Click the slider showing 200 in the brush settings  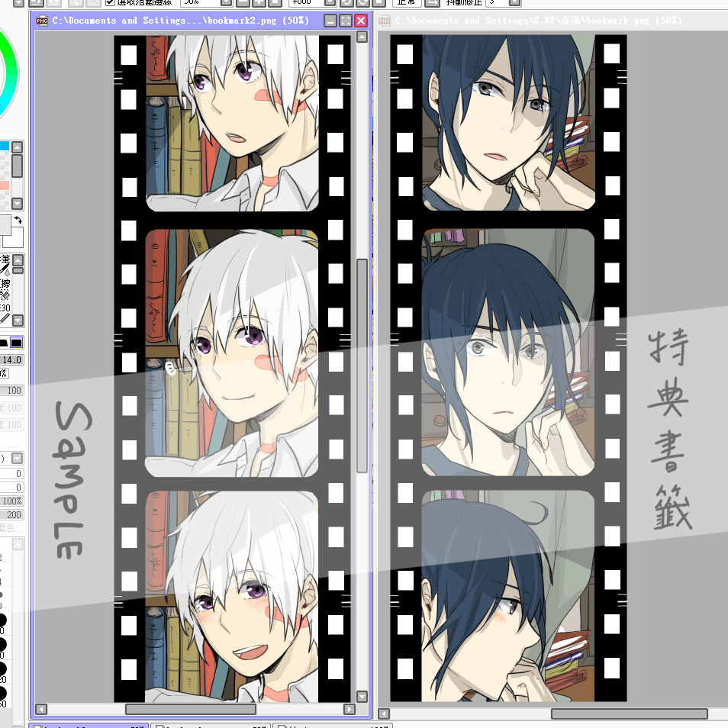pyautogui.click(x=11, y=514)
